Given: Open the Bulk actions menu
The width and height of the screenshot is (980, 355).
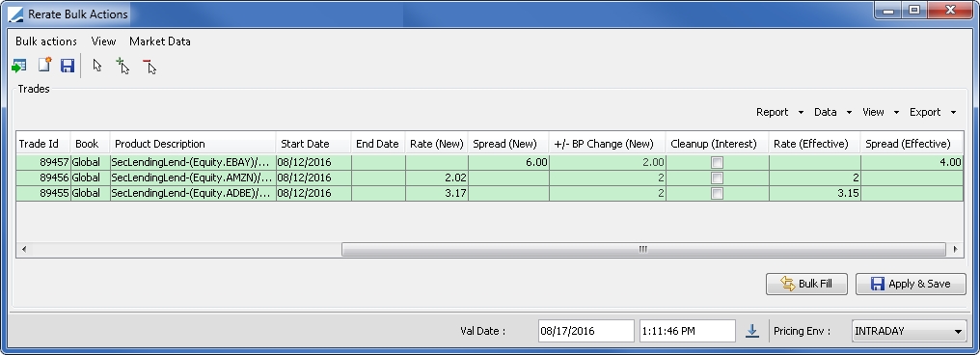Looking at the screenshot, I should (46, 41).
